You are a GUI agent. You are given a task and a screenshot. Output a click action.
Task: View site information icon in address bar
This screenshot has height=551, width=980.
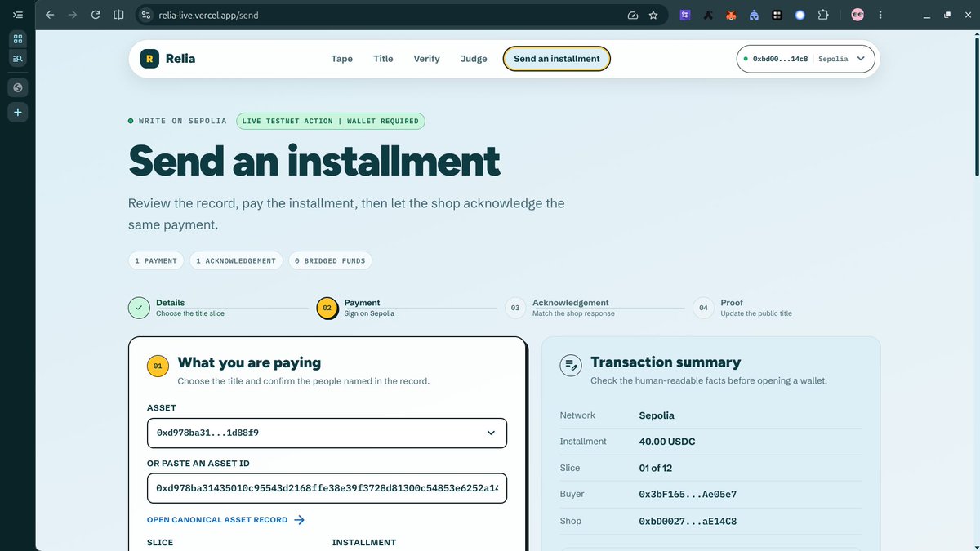146,15
